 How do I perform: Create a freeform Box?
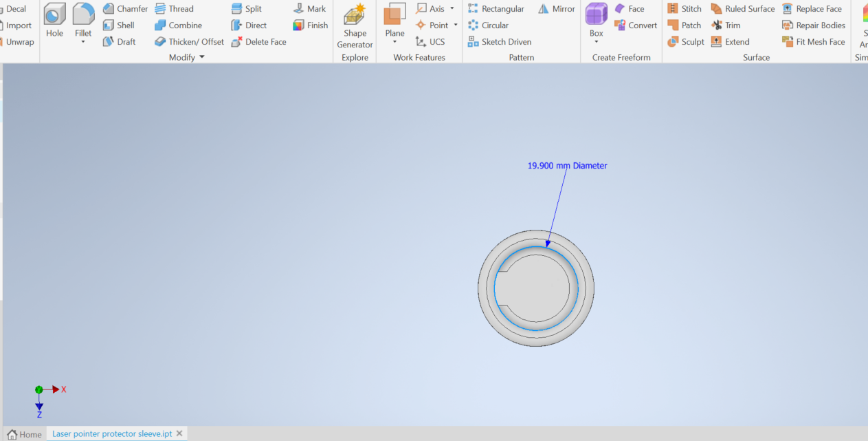tap(597, 19)
